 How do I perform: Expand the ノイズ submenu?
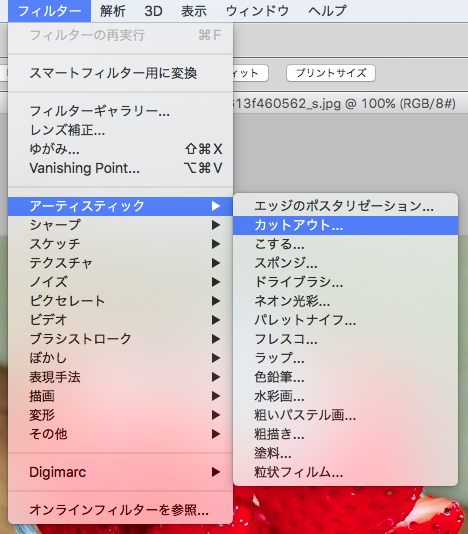(x=121, y=282)
